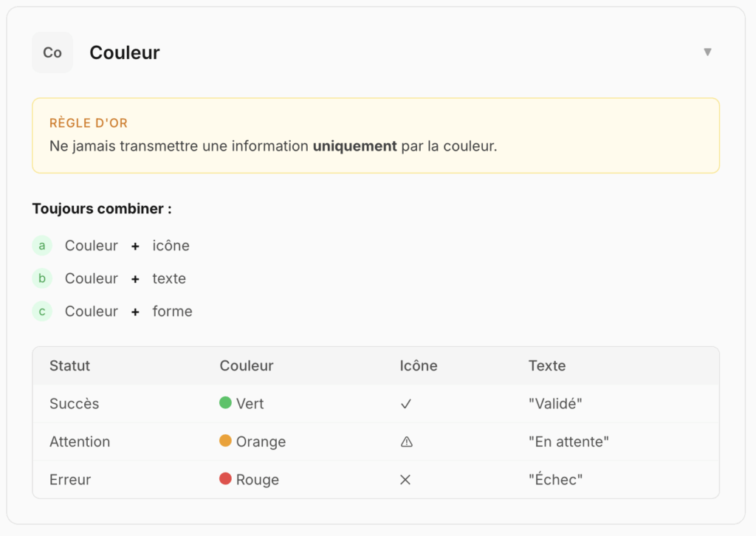Click the bold word "uniquement"
This screenshot has width=756, height=536.
coord(355,145)
